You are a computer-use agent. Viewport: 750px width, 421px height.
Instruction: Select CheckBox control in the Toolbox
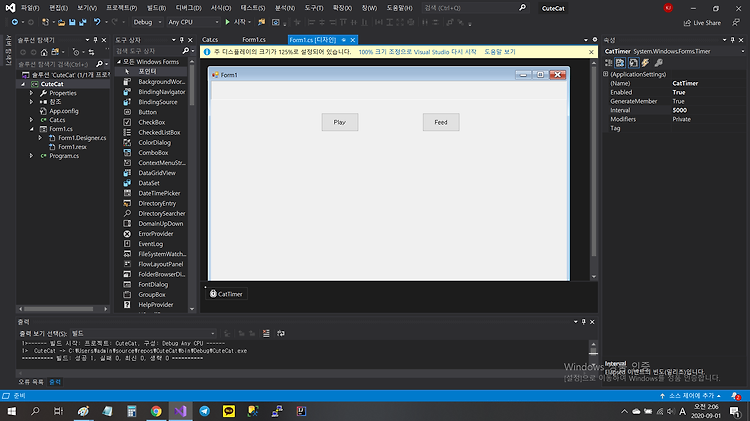pos(151,122)
